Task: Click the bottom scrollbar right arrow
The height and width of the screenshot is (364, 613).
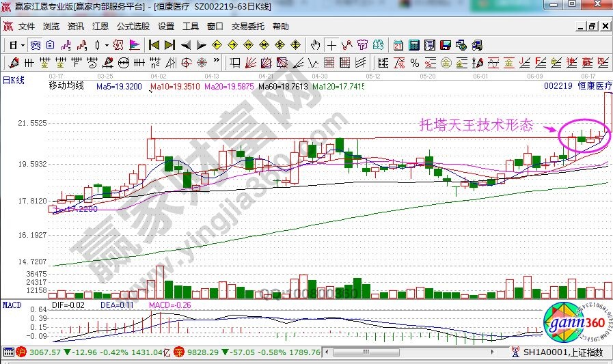Action: pos(492,352)
